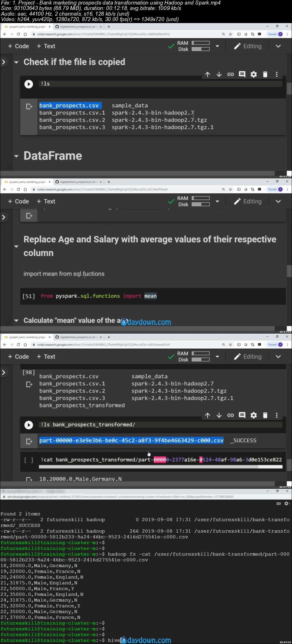
Task: Click vertical scrollbar beside "Replace Age and Salary" heading
Action: [289, 271]
